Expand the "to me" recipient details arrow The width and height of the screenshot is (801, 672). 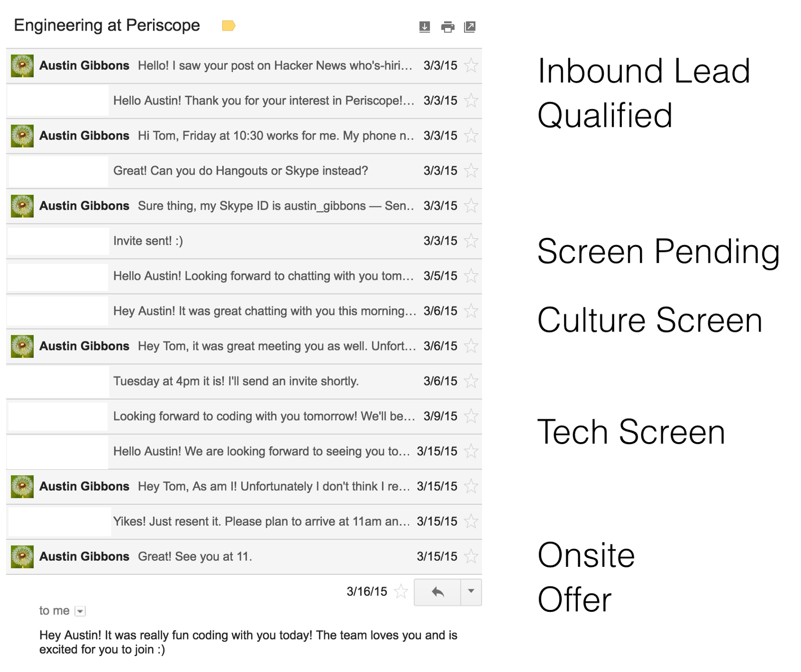tap(80, 611)
